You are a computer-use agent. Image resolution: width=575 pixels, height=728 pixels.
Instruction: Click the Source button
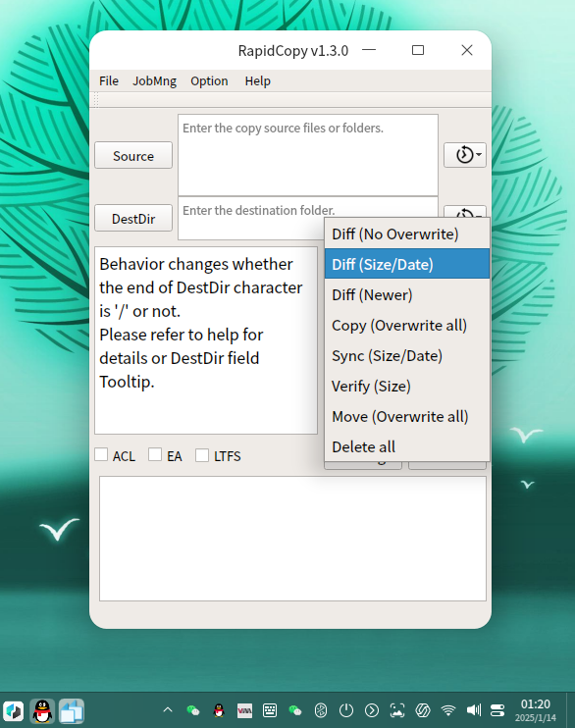click(133, 156)
